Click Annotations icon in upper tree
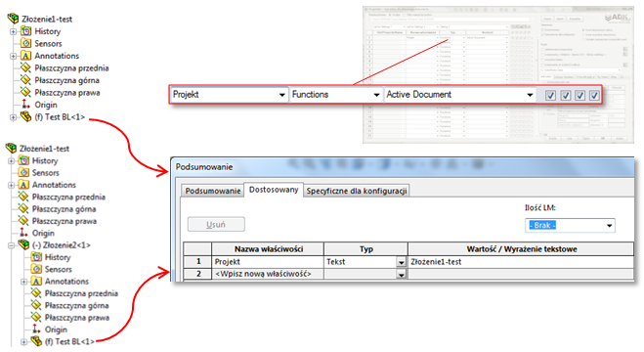Image resolution: width=644 pixels, height=352 pixels. point(25,56)
